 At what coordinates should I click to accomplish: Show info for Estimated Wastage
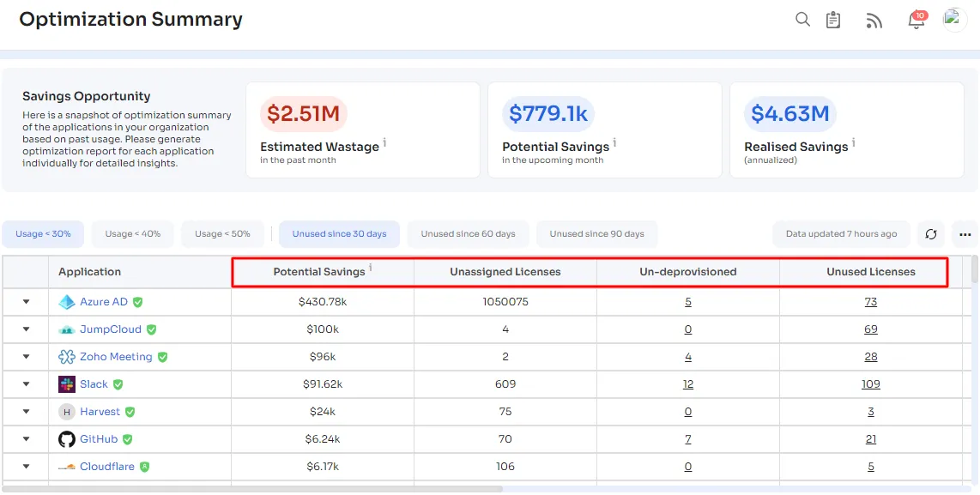coord(384,143)
